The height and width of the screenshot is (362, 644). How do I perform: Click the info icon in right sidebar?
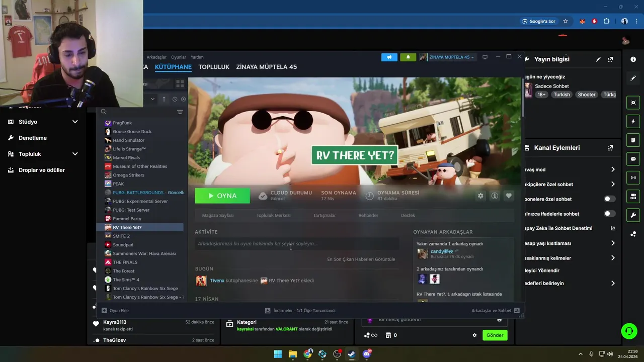(x=633, y=59)
